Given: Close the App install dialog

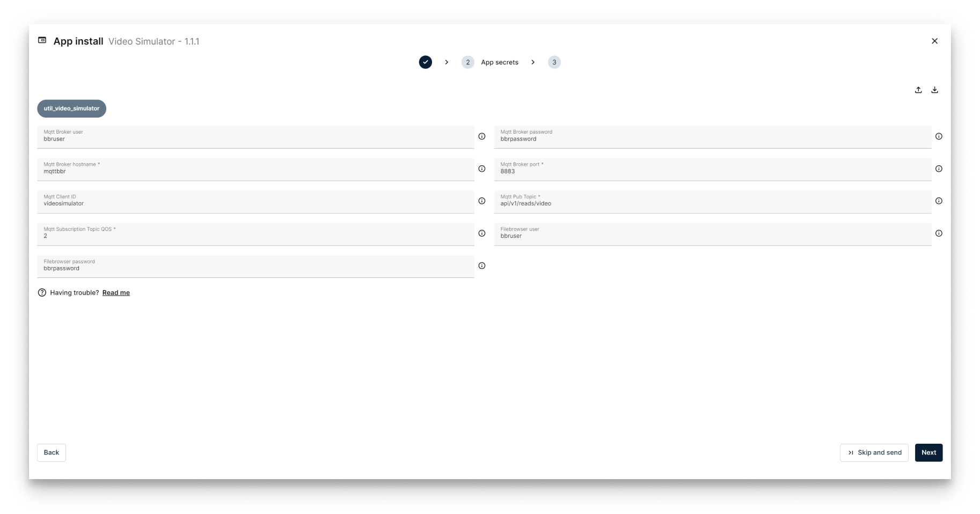Looking at the screenshot, I should [934, 41].
